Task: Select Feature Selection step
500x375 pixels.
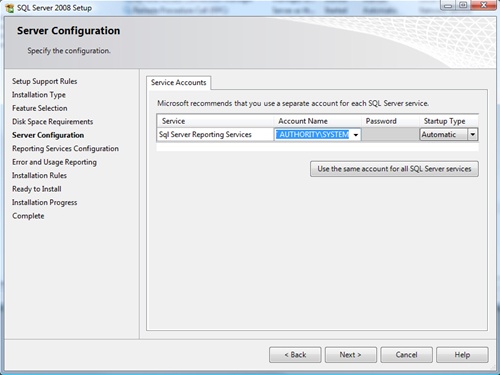Action: coord(40,108)
